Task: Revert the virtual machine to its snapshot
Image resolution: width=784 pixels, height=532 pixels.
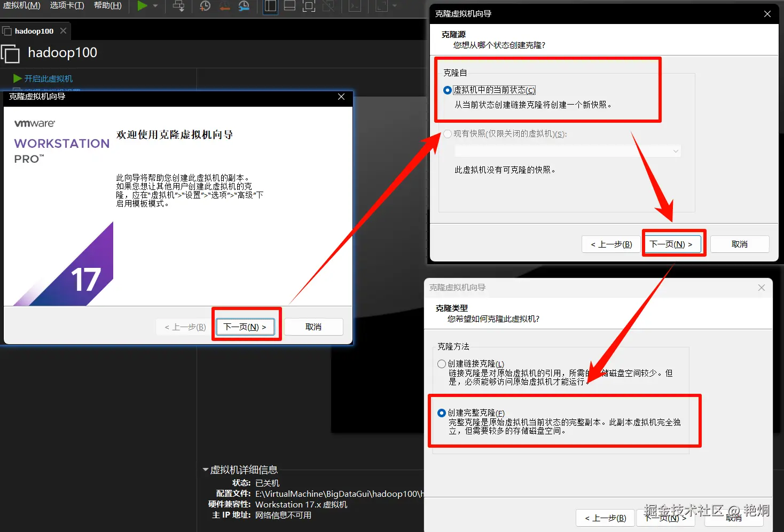Action: [x=224, y=7]
